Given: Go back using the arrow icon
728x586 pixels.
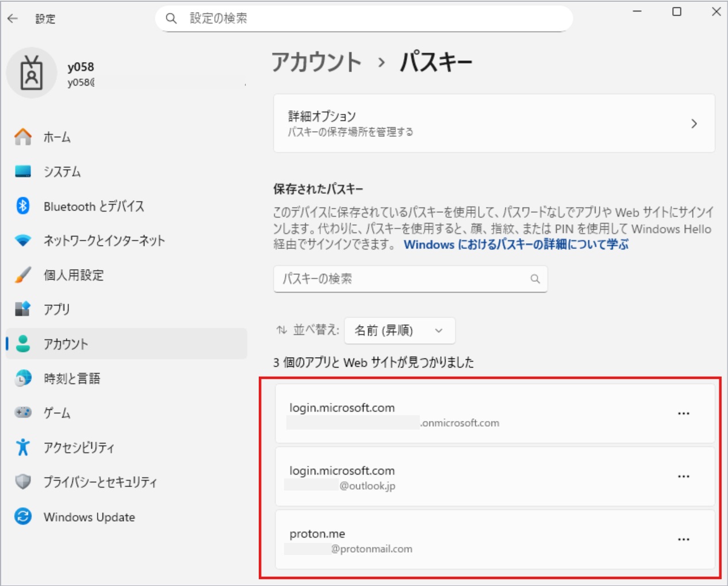Looking at the screenshot, I should point(13,19).
